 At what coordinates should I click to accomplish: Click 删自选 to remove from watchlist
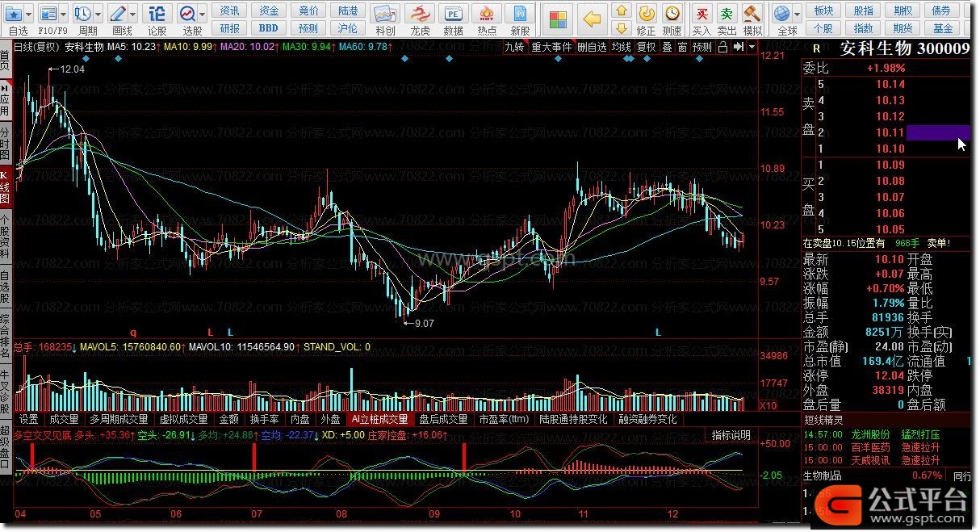point(592,48)
